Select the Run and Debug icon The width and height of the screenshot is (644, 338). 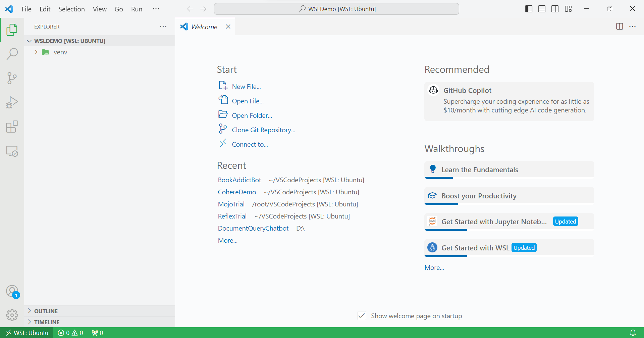point(12,102)
